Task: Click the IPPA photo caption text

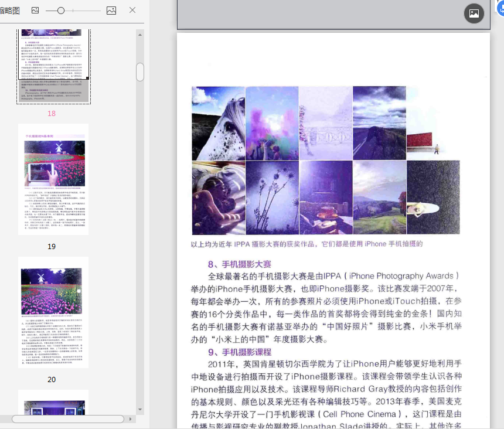Action: click(307, 244)
